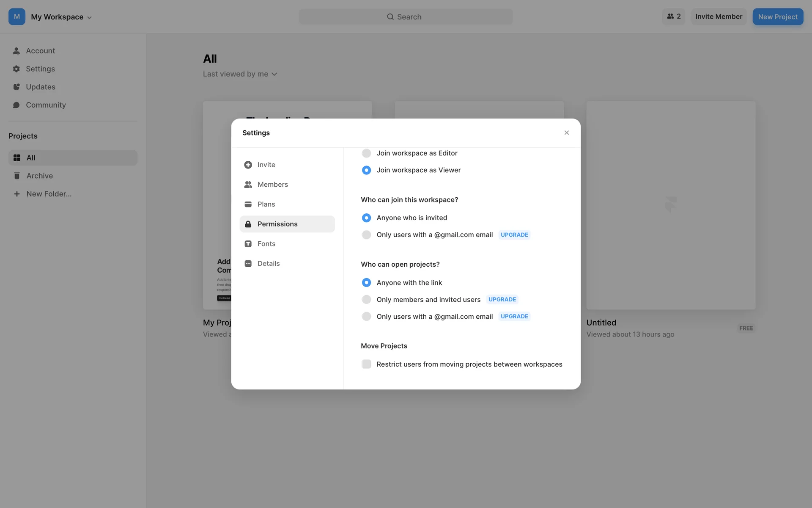Select Anyone who is invited radio
This screenshot has height=508, width=812.
tap(366, 218)
